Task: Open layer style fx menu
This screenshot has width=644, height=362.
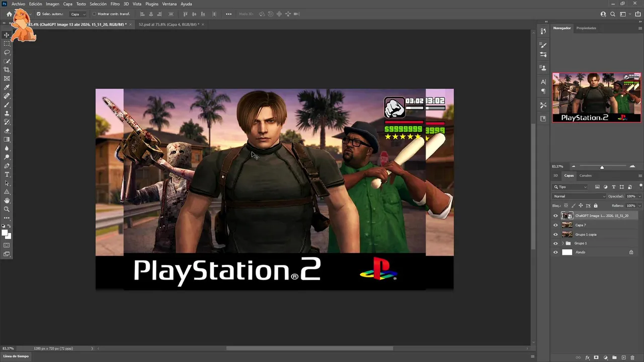Action: (x=587, y=358)
